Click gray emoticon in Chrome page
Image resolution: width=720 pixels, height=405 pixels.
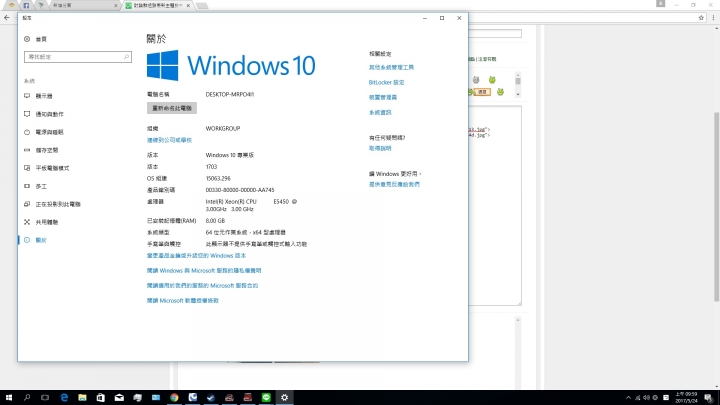point(476,80)
